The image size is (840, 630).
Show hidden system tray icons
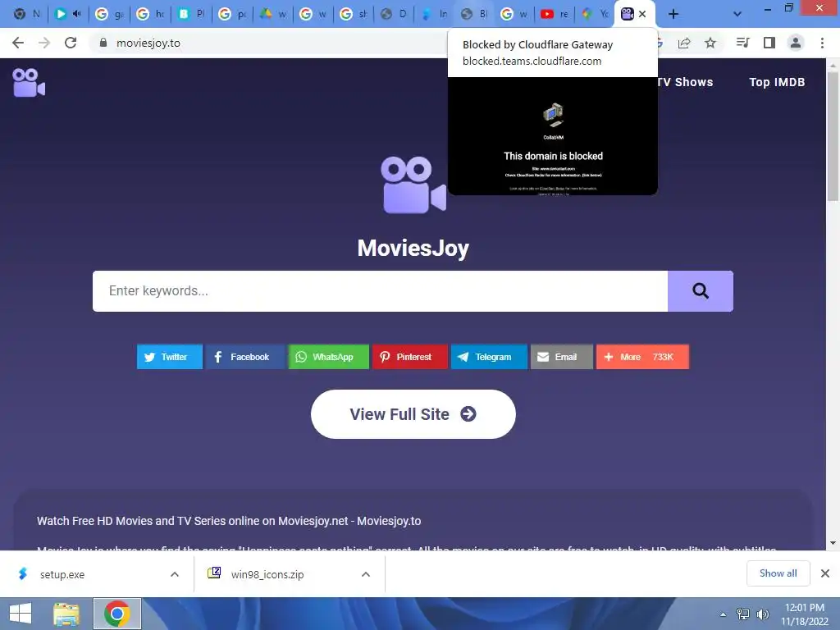pyautogui.click(x=724, y=614)
